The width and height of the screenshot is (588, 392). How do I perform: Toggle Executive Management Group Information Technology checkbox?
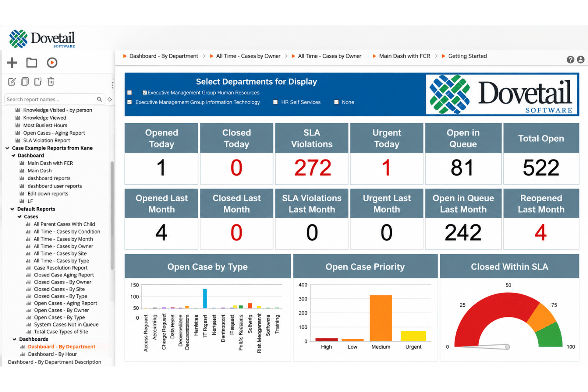click(130, 102)
